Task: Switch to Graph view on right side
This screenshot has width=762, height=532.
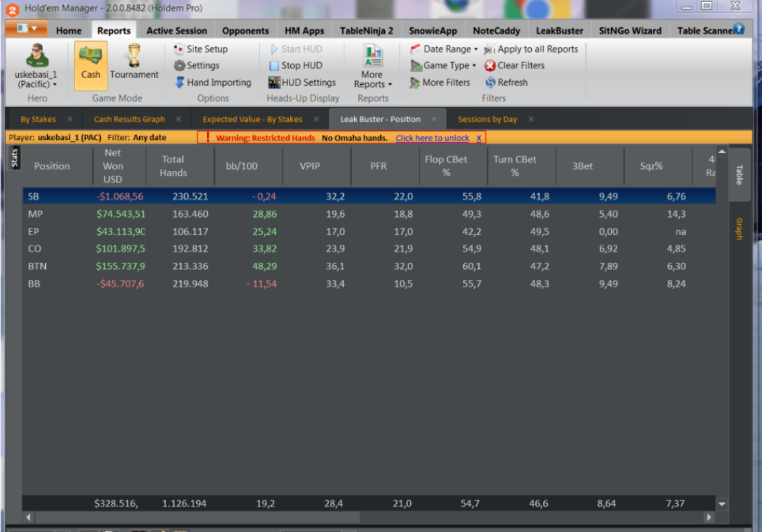Action: point(740,229)
